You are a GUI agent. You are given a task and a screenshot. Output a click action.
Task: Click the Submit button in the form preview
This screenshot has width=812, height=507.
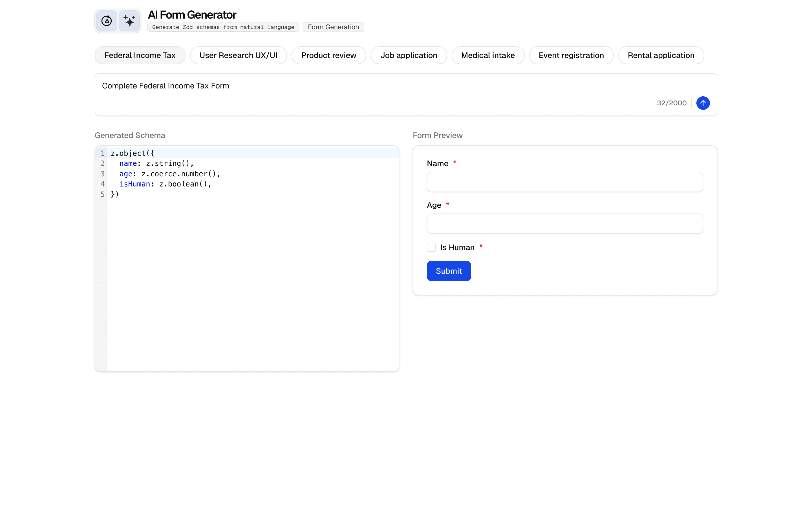pos(449,271)
